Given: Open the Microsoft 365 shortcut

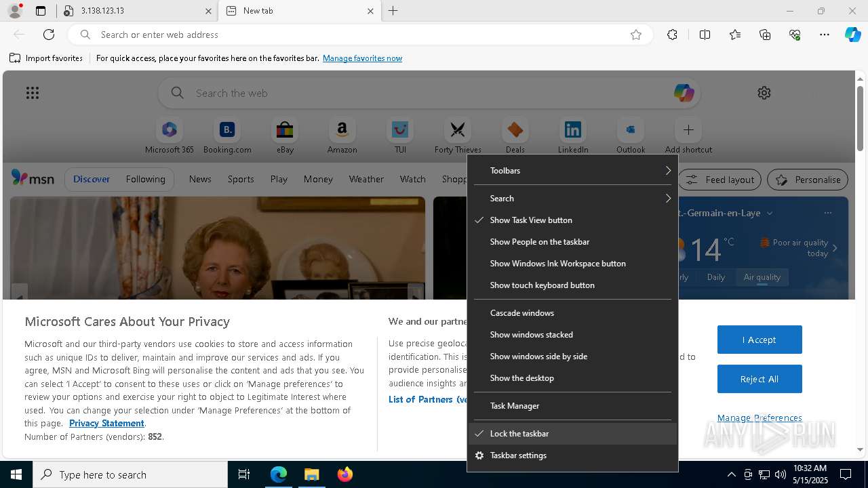Looking at the screenshot, I should coord(170,136).
